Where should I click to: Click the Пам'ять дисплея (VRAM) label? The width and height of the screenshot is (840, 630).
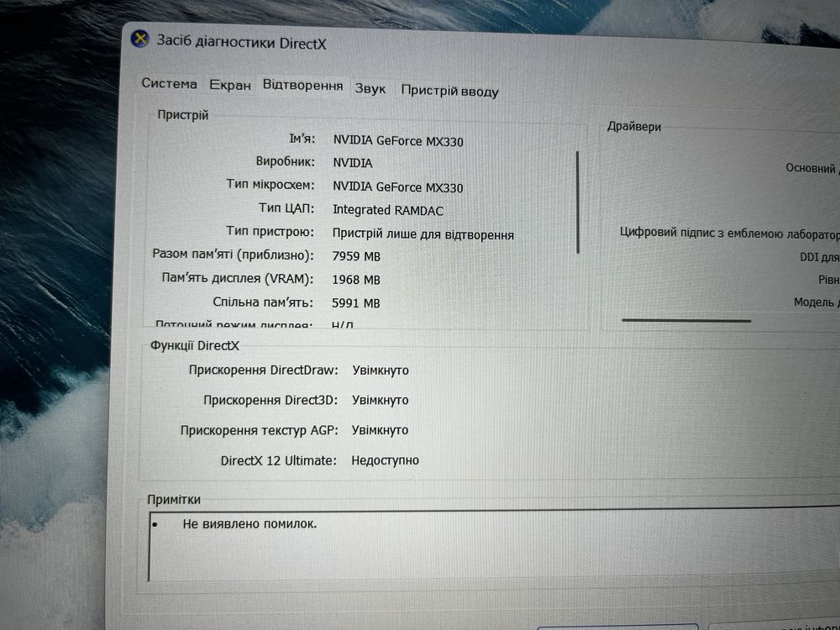(238, 279)
